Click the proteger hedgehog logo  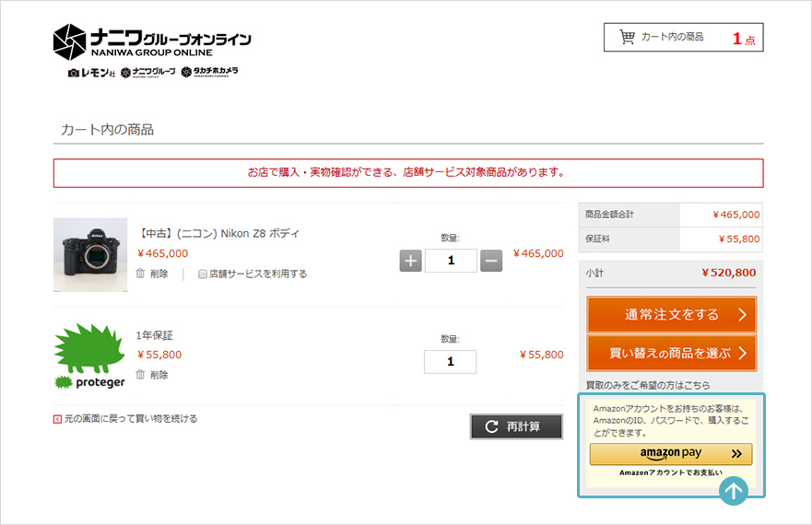89,356
